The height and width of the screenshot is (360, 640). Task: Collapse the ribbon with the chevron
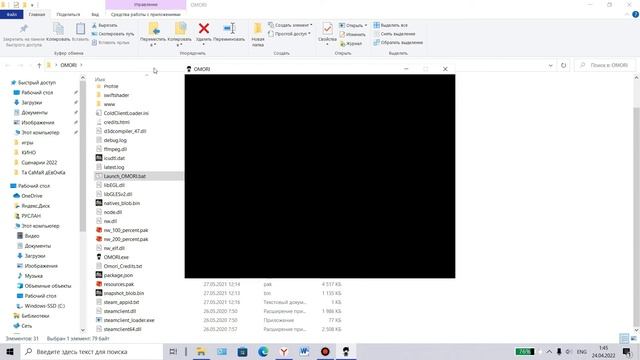[627, 14]
